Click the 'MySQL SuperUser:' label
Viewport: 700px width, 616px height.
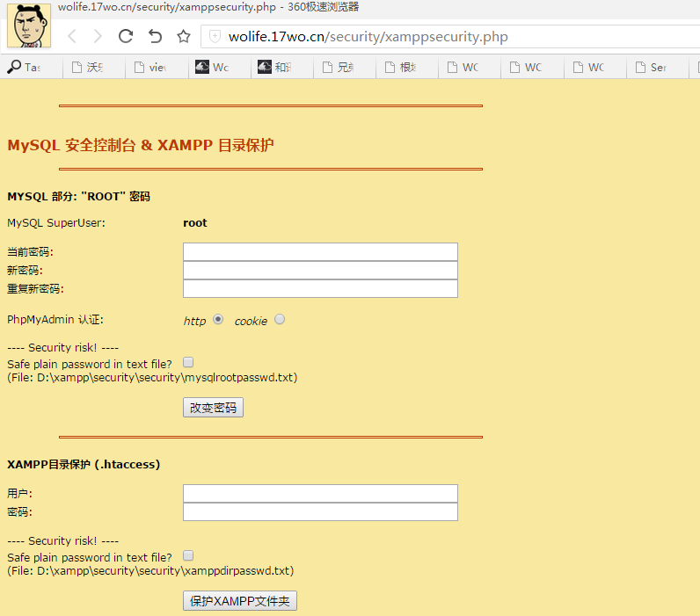56,222
